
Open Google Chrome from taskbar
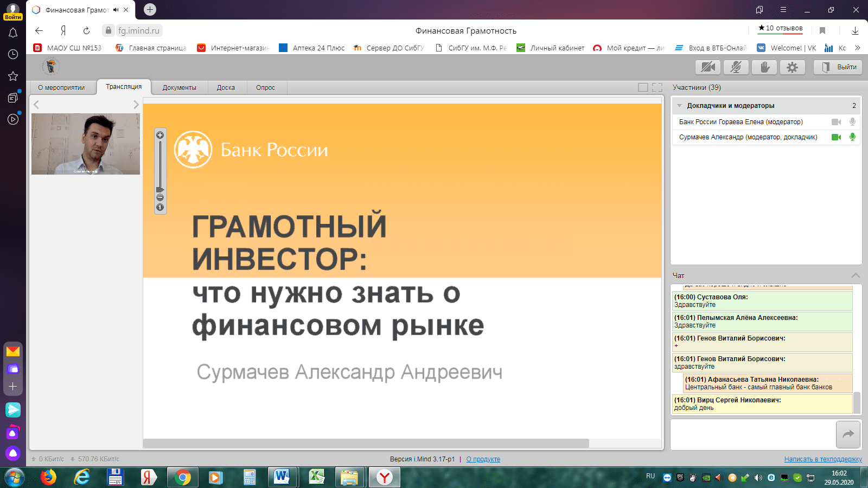(x=183, y=477)
